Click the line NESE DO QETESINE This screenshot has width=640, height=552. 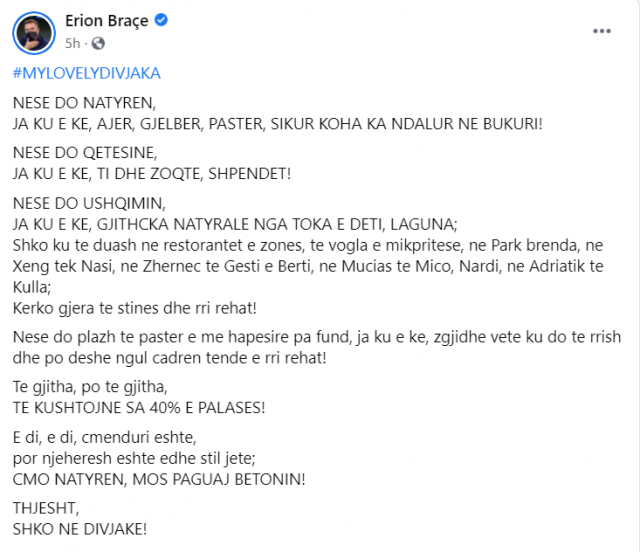[x=85, y=153]
